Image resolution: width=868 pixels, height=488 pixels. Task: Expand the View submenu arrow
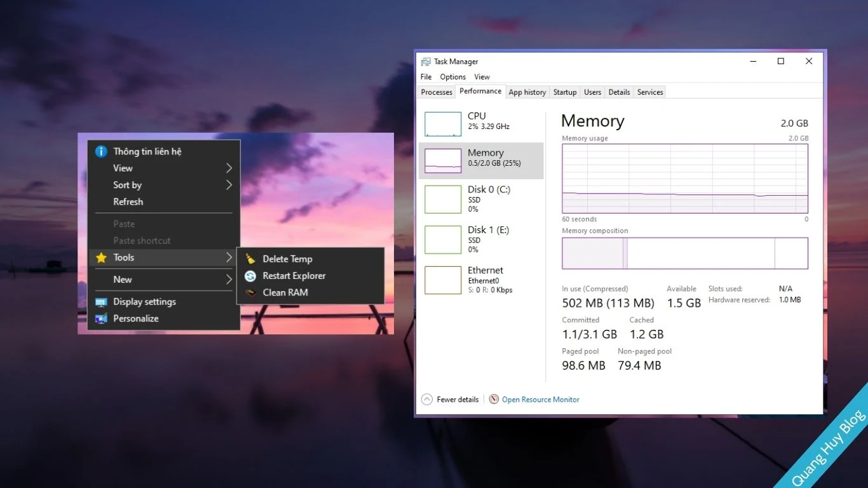[229, 168]
